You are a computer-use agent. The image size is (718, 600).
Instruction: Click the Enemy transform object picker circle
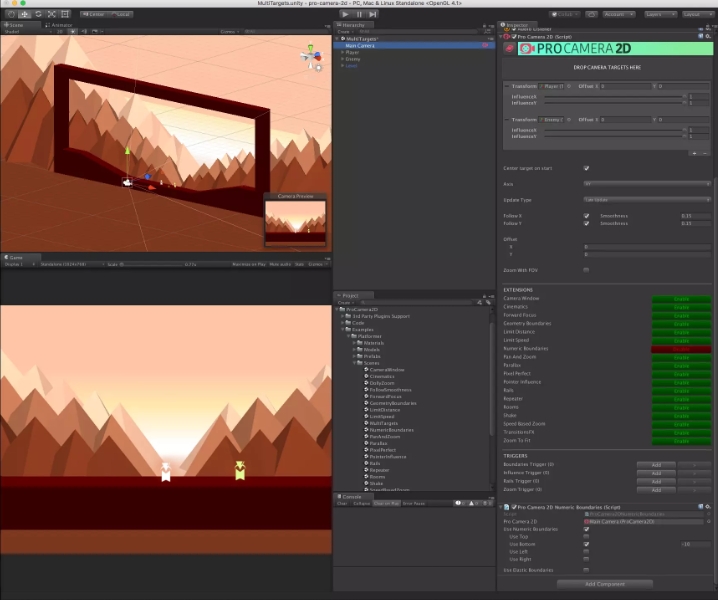coord(569,120)
